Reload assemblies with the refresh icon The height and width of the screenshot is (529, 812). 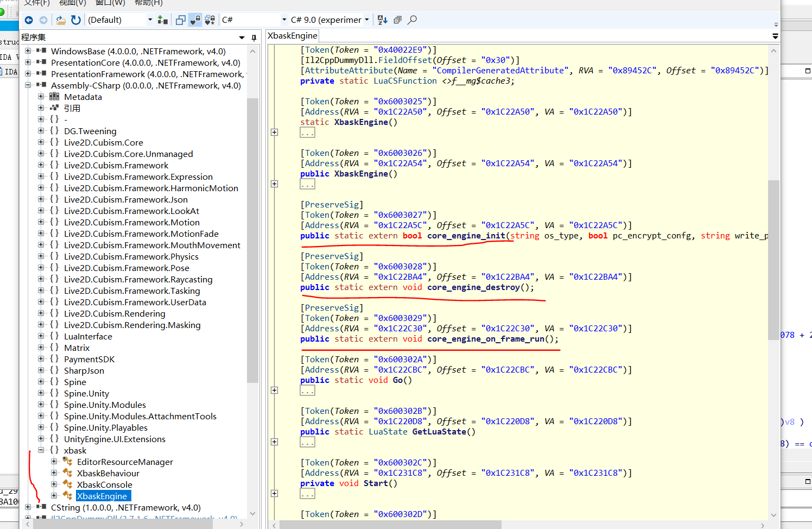[x=76, y=20]
